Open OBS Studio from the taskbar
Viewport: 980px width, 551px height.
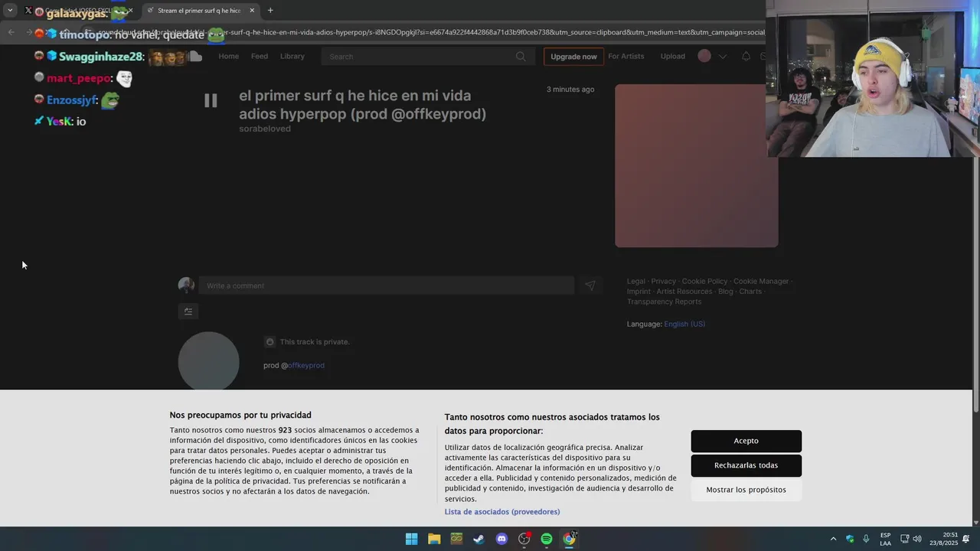click(524, 539)
